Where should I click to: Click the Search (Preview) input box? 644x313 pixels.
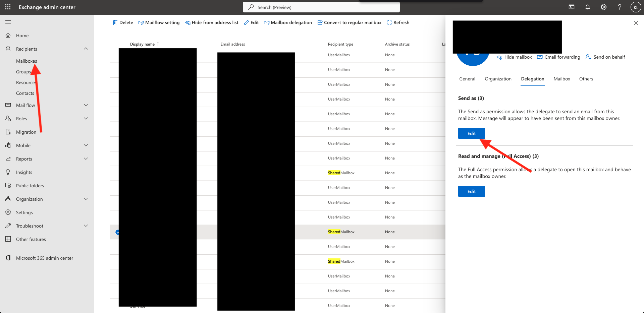tap(321, 7)
